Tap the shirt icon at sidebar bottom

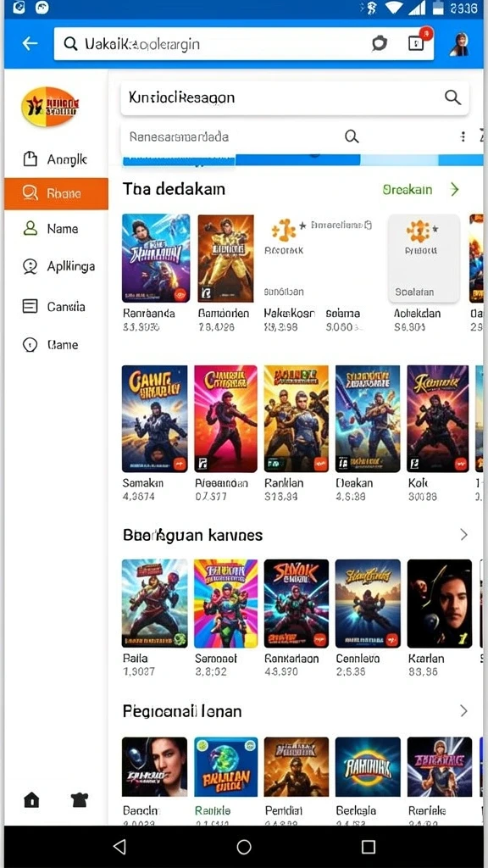(79, 799)
